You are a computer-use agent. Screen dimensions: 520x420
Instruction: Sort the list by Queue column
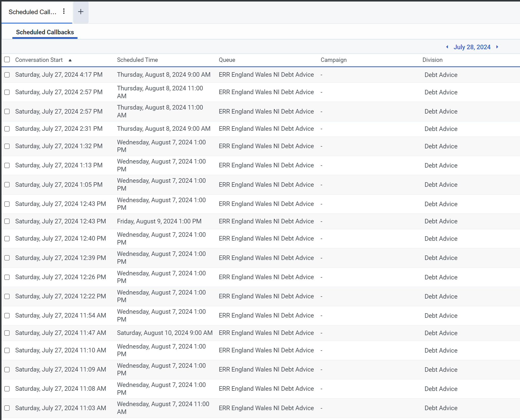[x=227, y=60]
